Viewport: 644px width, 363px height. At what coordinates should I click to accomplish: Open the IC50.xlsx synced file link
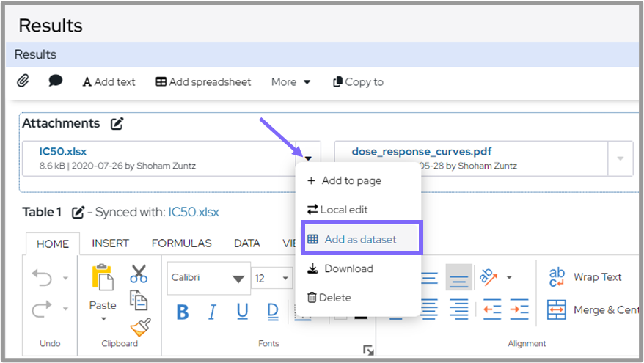tap(194, 212)
